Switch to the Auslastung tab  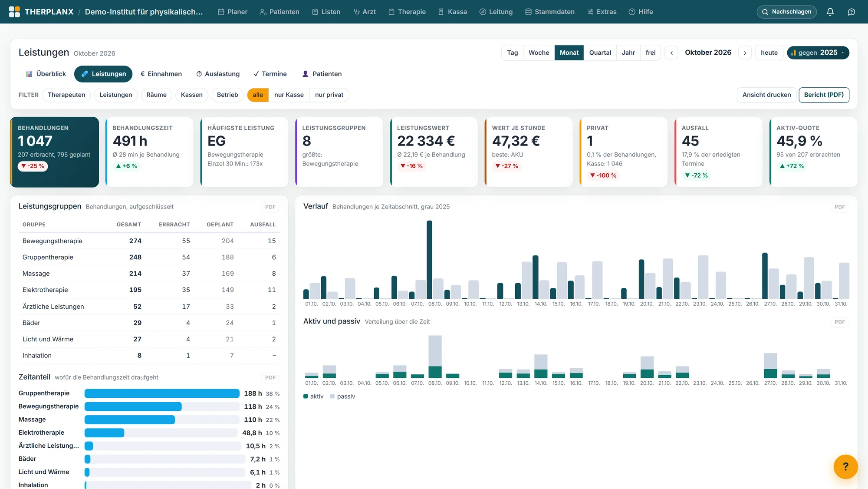[x=218, y=74]
